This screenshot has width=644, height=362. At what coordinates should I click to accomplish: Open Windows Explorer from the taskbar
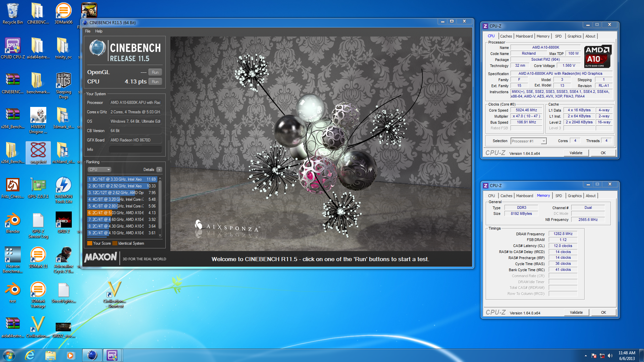pos(50,355)
